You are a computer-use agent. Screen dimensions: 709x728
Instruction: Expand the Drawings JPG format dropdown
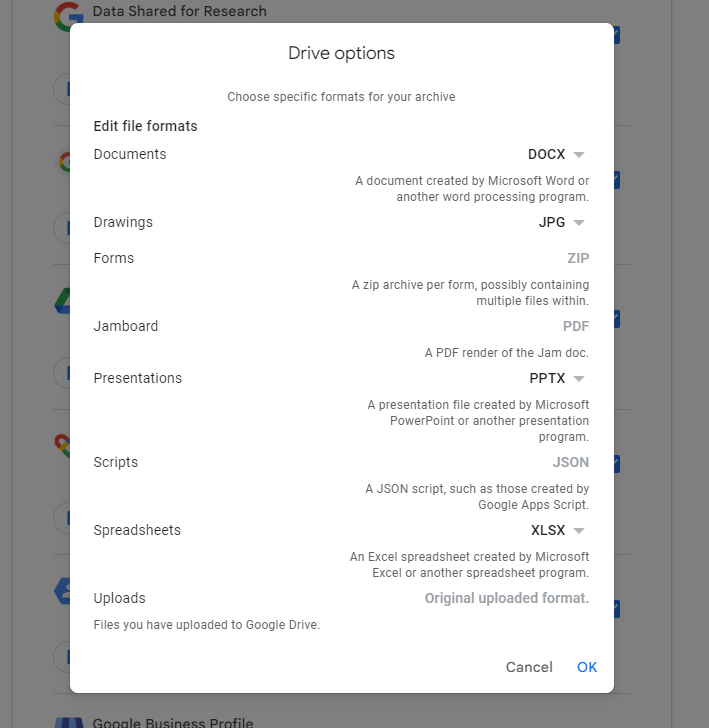click(x=562, y=223)
